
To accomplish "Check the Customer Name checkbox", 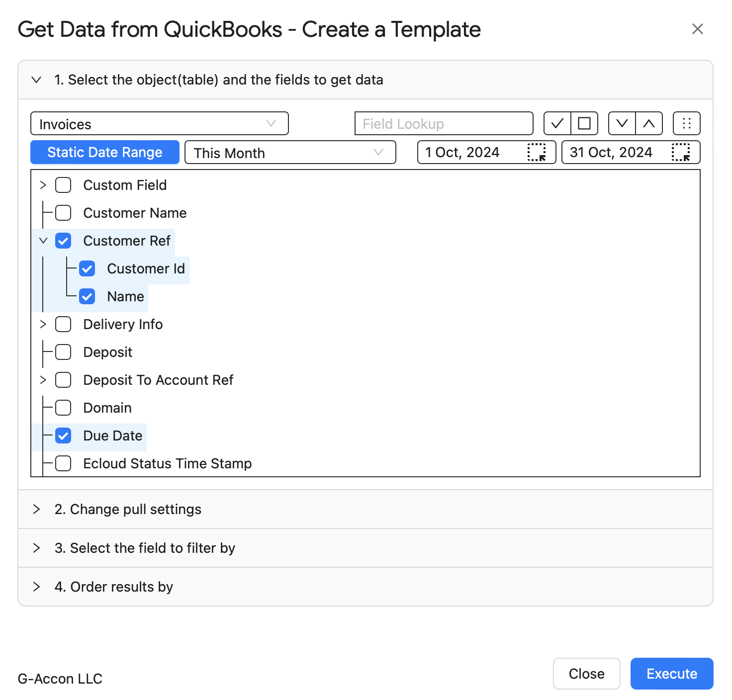I will pos(63,213).
